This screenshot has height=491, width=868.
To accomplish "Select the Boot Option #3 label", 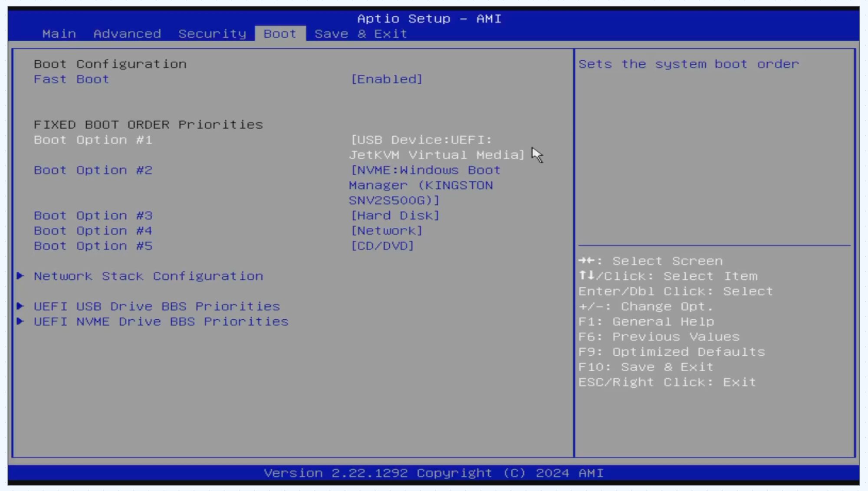I will click(x=93, y=216).
